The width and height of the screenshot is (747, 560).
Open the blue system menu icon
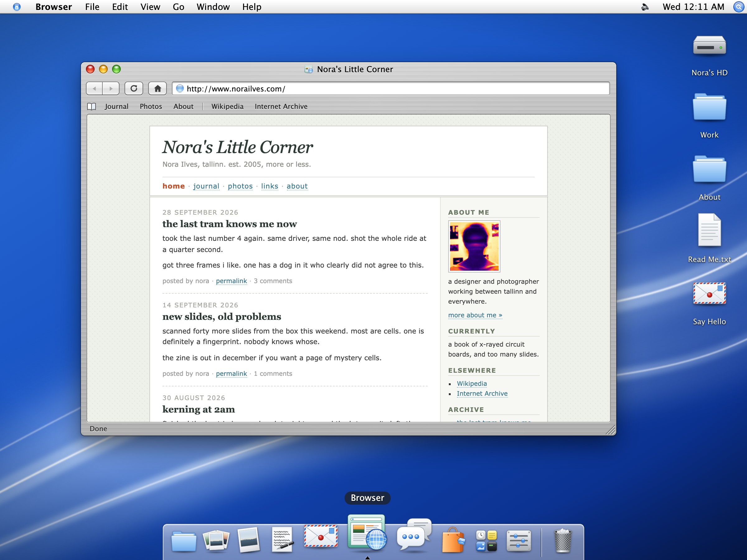pos(16,7)
